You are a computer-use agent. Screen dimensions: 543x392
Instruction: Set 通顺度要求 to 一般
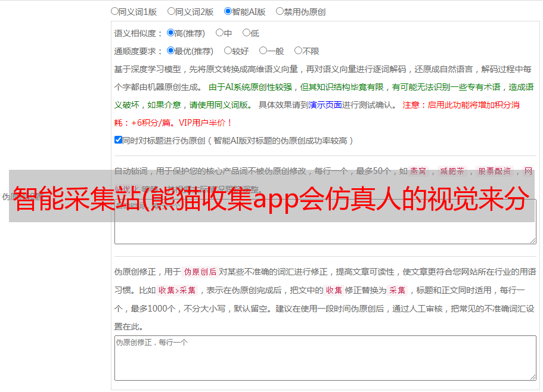click(x=263, y=51)
